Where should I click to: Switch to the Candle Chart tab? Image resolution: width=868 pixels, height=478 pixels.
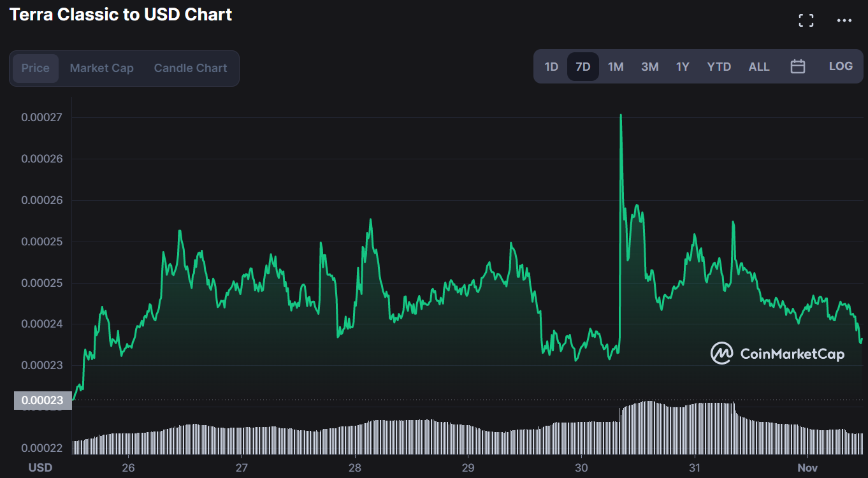[x=190, y=68]
